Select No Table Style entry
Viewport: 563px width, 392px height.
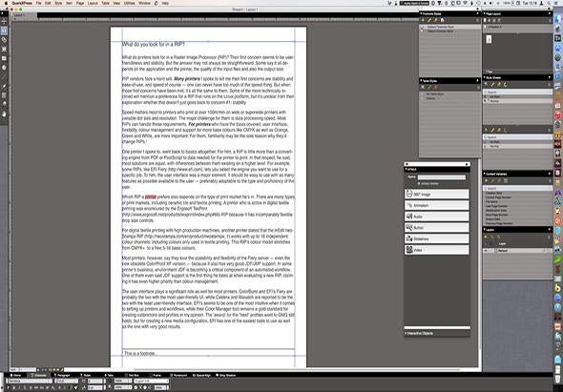[x=435, y=94]
